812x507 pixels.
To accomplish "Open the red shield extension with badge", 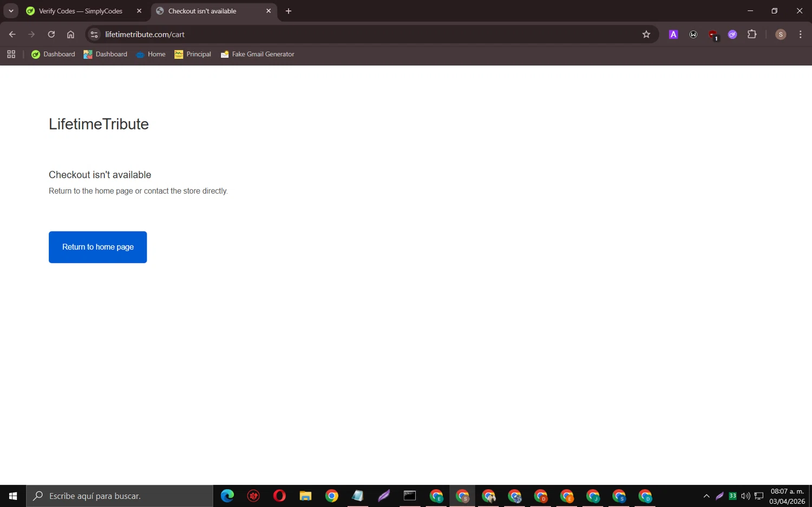I will (713, 35).
